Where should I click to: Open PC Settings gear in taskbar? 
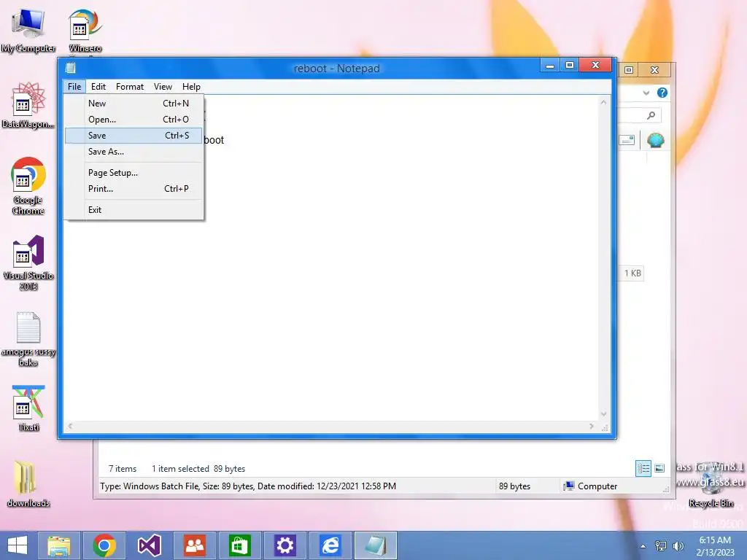coord(285,545)
